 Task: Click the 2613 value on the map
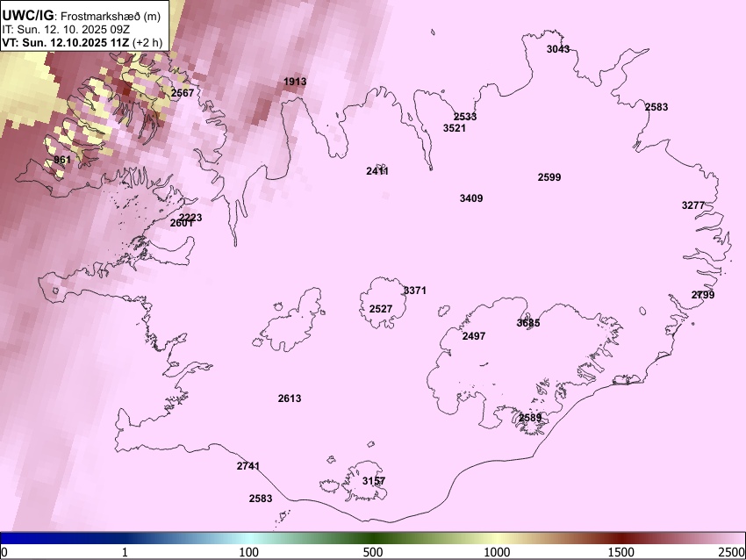tap(290, 398)
